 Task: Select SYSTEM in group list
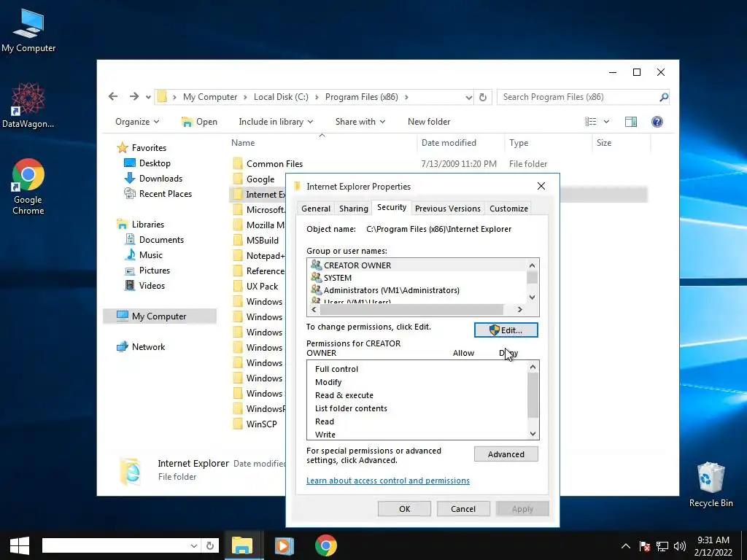point(417,278)
